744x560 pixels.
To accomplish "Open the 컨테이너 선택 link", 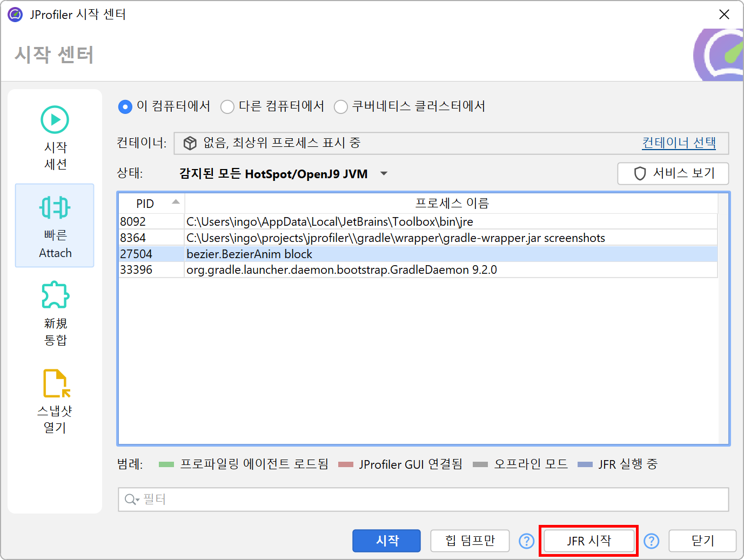I will coord(678,143).
